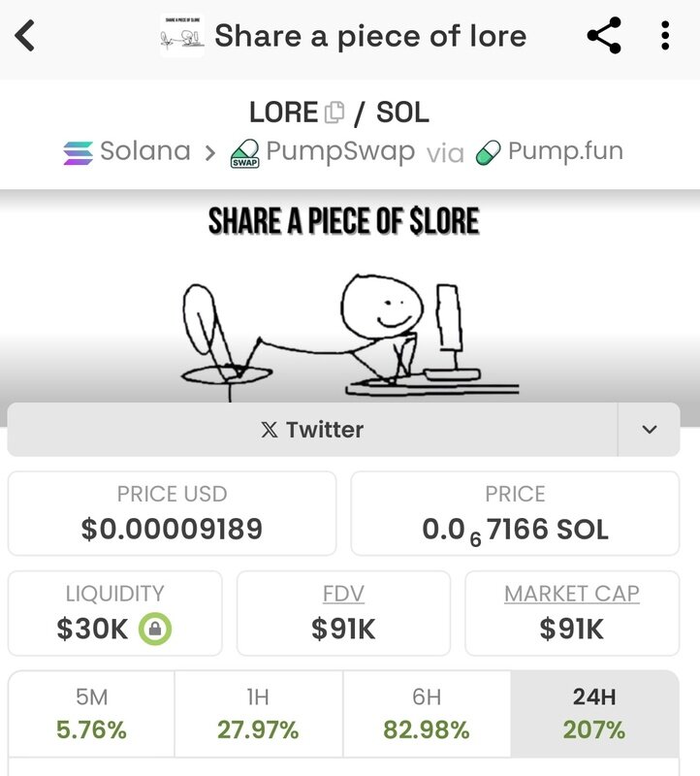Image resolution: width=700 pixels, height=776 pixels.
Task: Tap the green liquidity lock icon
Action: coord(155,630)
